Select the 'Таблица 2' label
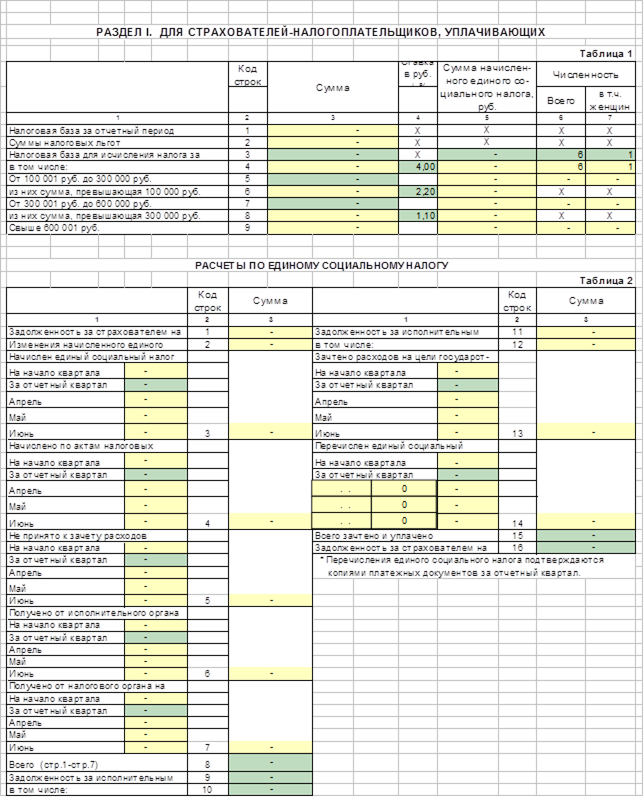 (x=606, y=281)
